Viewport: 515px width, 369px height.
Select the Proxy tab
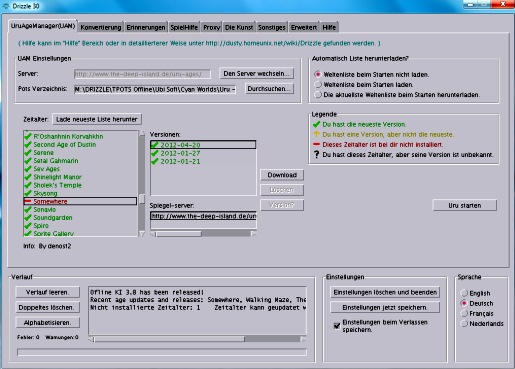point(212,27)
